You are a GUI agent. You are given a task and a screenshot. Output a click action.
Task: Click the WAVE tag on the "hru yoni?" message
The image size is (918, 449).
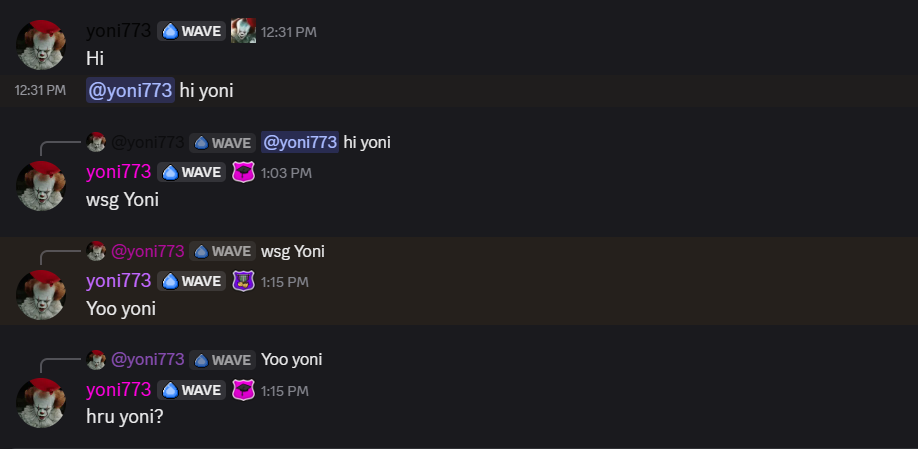coord(191,390)
